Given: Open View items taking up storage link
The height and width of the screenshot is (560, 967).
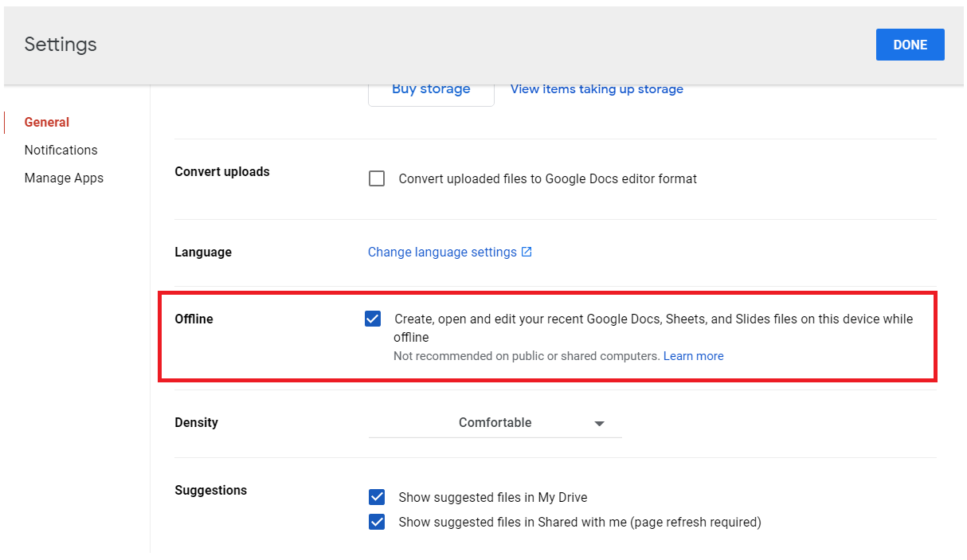Looking at the screenshot, I should point(597,89).
